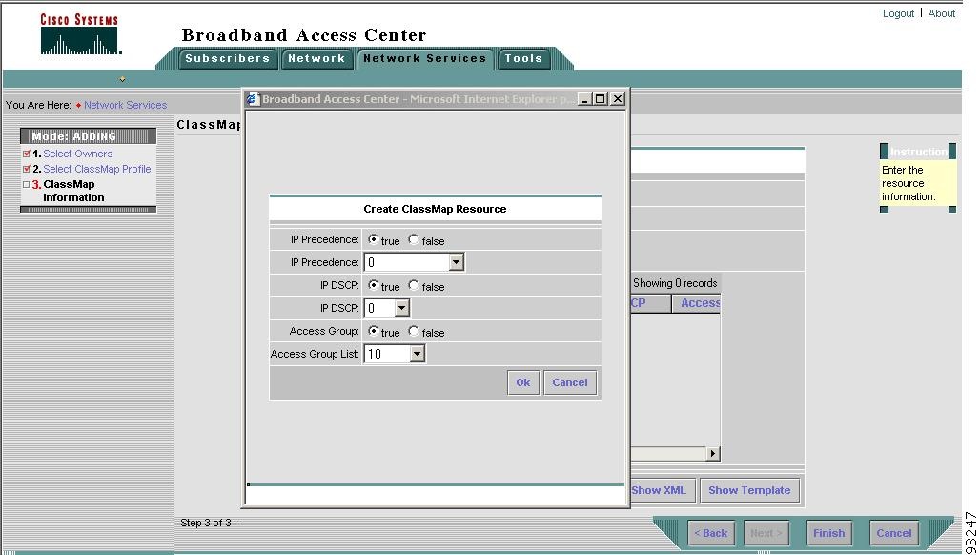
Task: Select false for Access Group option
Action: pyautogui.click(x=413, y=331)
